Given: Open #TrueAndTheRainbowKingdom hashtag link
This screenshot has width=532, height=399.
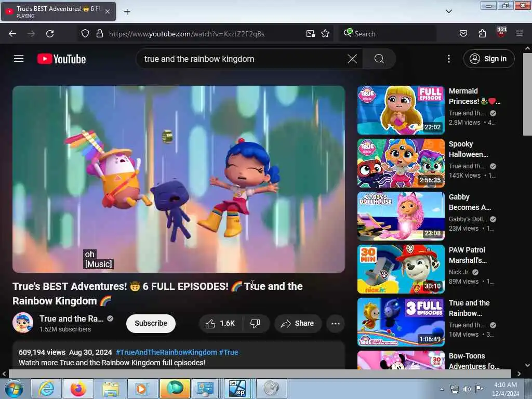Looking at the screenshot, I should pyautogui.click(x=166, y=352).
